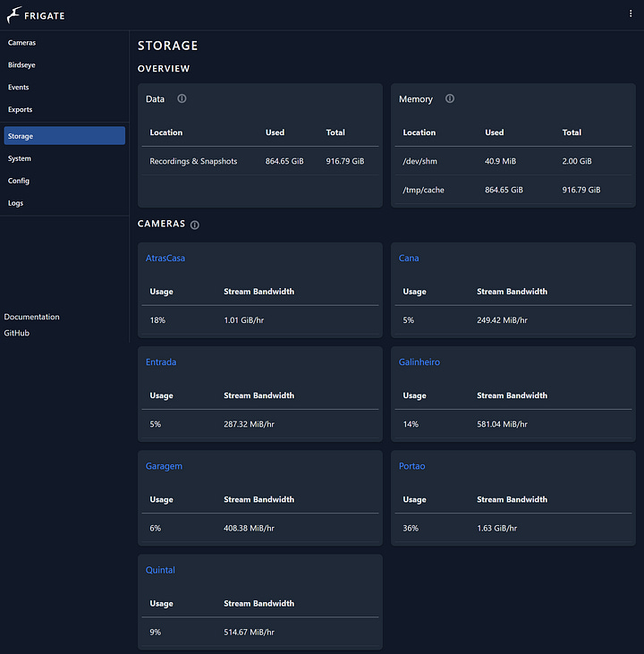The width and height of the screenshot is (644, 654).
Task: Show info tooltip next to Memory
Action: [x=450, y=98]
